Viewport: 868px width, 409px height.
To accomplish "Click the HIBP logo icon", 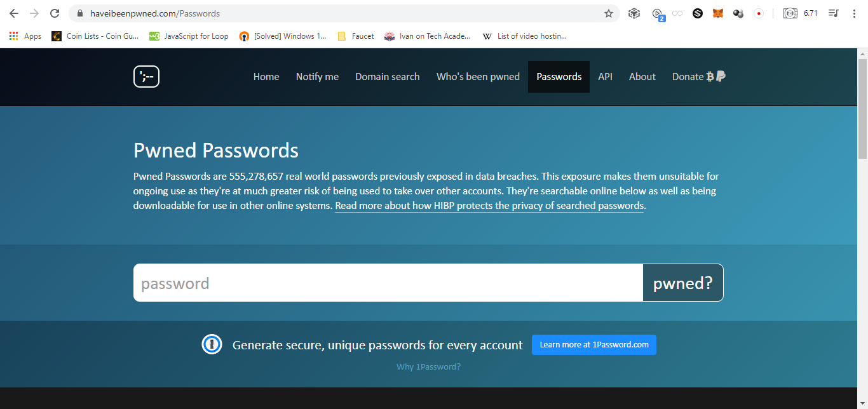I will [x=146, y=77].
